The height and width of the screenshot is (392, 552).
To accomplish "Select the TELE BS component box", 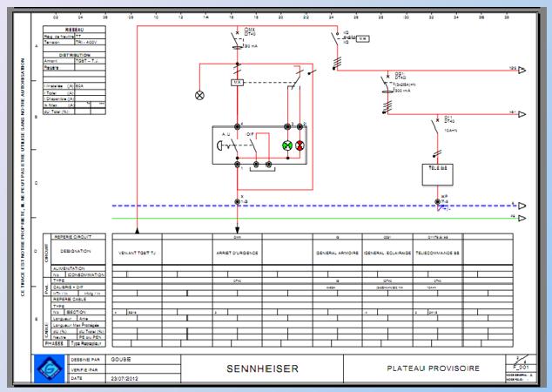I will (x=438, y=175).
